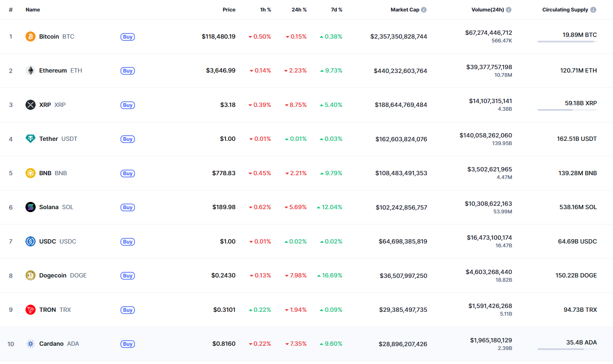
Task: Click TRON's market cap $29,385,497,735
Action: (403, 310)
